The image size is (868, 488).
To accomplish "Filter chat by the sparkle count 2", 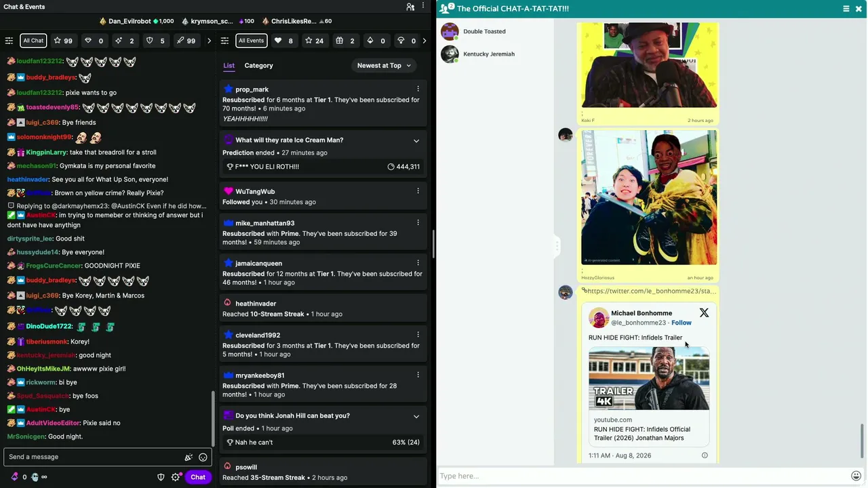I will pos(124,41).
